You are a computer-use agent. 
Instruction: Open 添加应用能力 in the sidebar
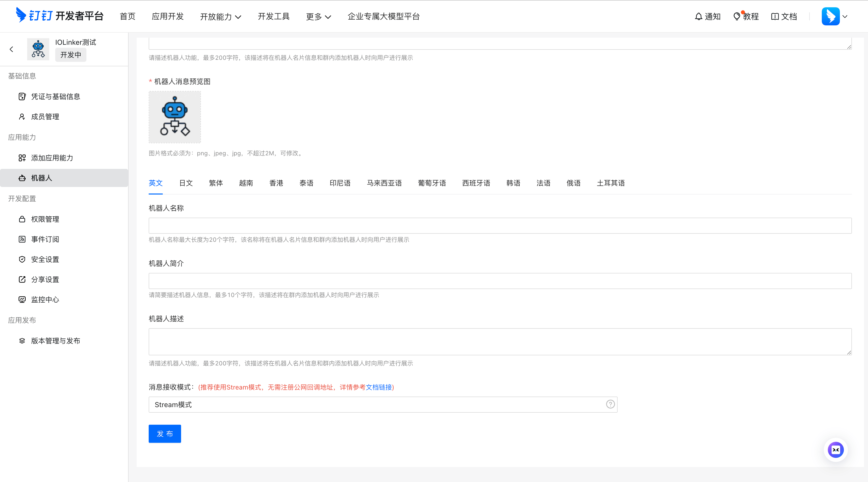point(51,158)
